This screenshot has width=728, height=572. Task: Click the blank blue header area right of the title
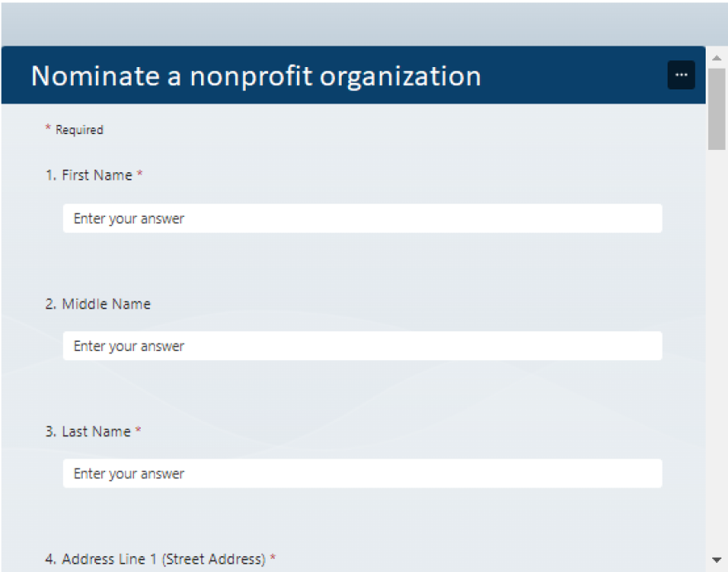[571, 76]
